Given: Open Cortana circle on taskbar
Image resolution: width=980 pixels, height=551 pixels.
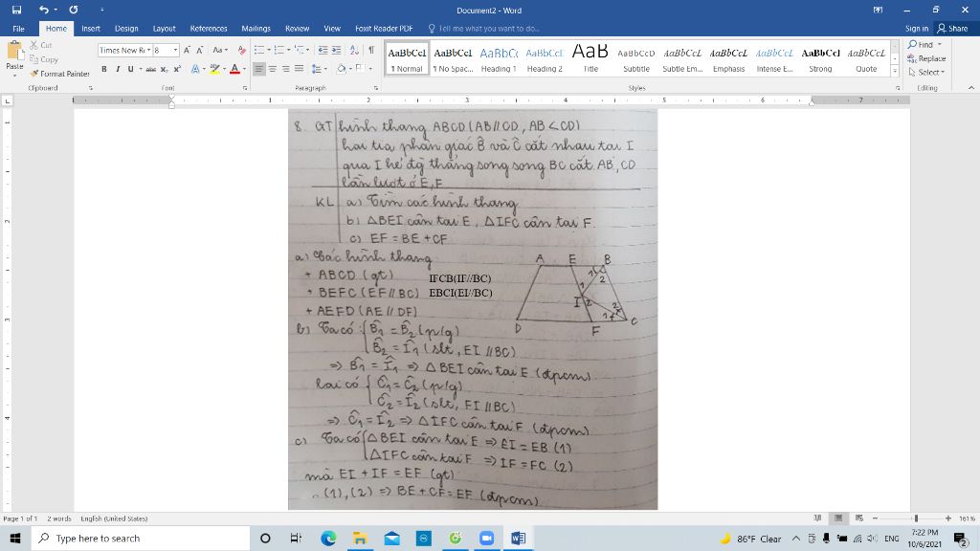Looking at the screenshot, I should point(265,538).
